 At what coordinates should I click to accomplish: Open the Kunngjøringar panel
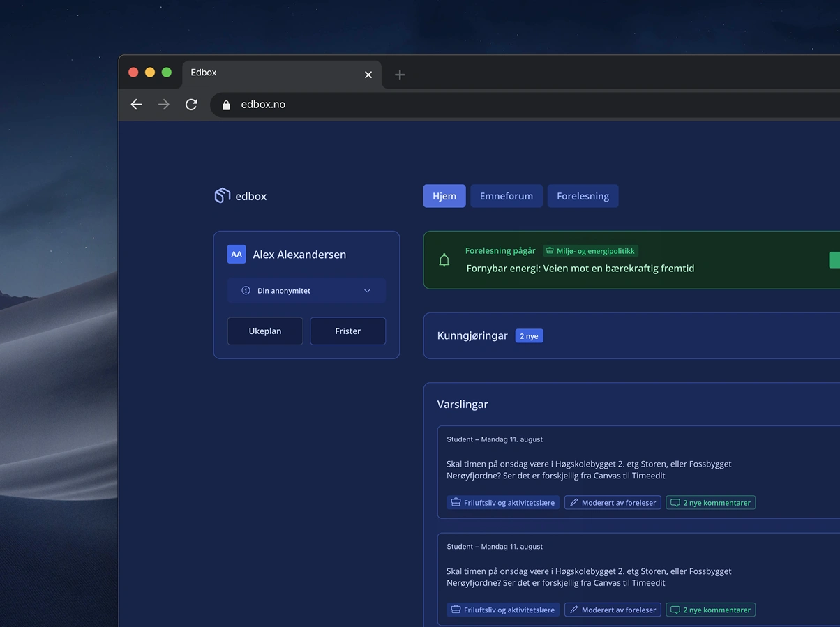click(x=631, y=336)
